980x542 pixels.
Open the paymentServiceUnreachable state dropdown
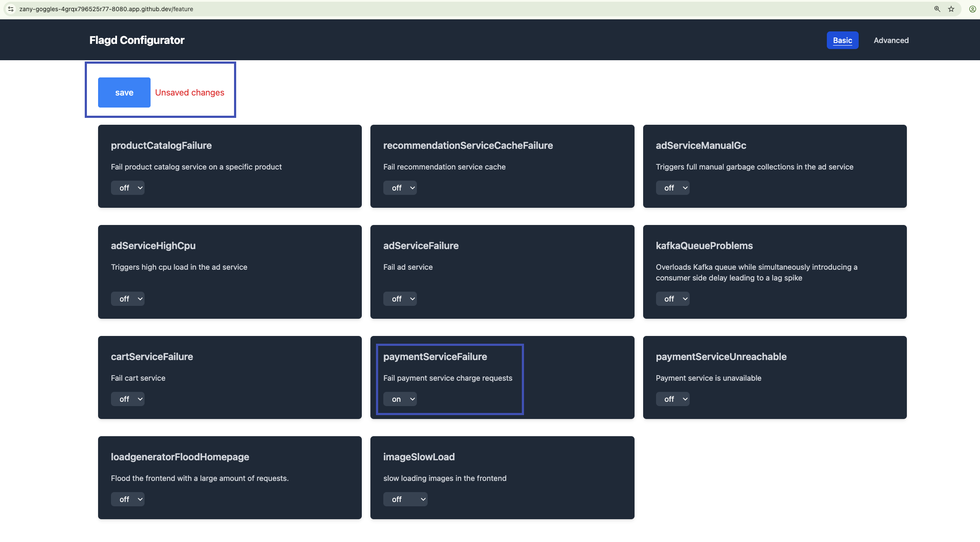[x=672, y=399]
